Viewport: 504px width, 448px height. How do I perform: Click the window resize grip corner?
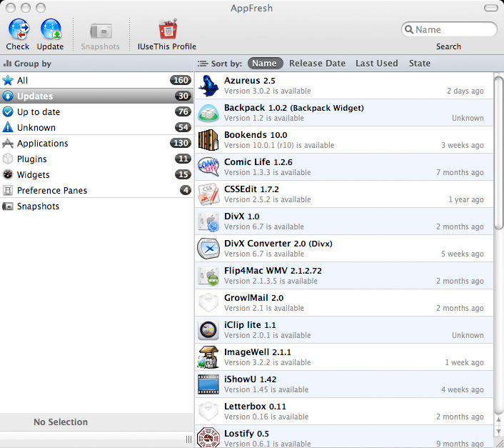(499, 443)
